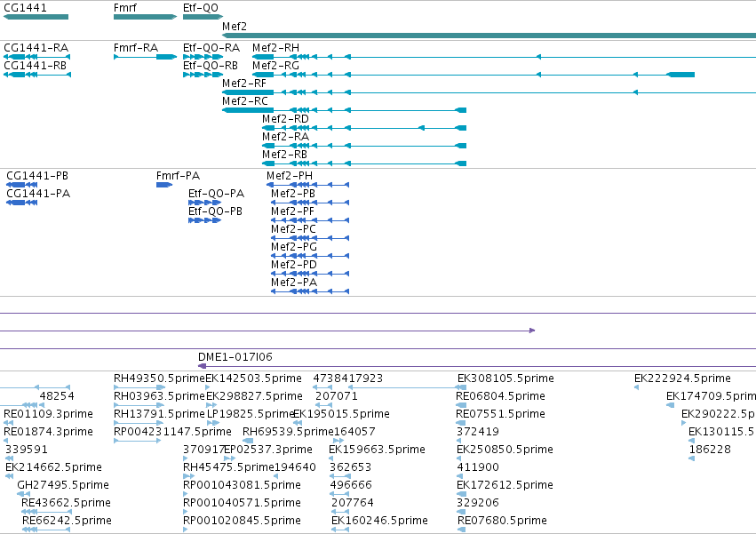Open the Mef2-RA transcript label

[285, 137]
